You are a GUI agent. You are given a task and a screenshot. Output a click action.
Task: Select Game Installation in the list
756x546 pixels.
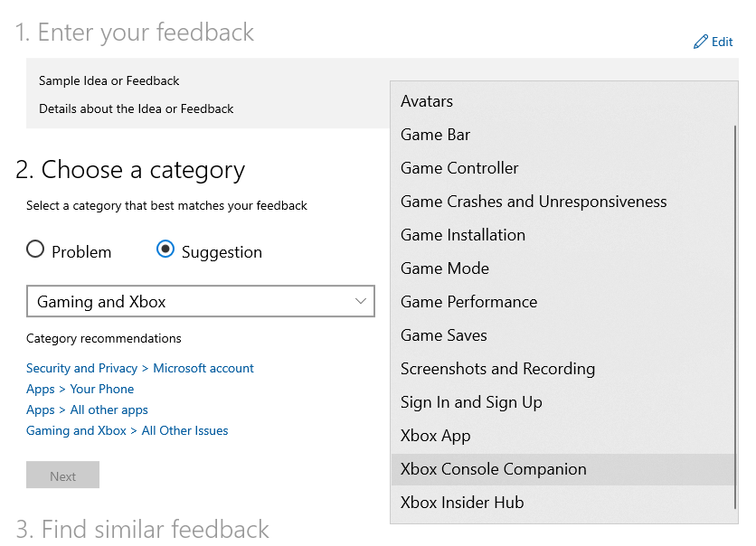coord(562,235)
